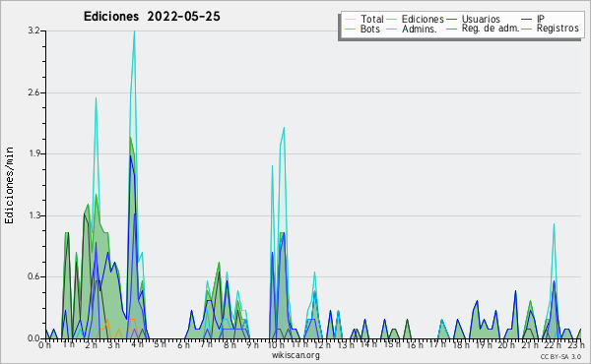Click the wikiscan.org source label
Image resolution: width=591 pixels, height=364 pixels.
295,355
